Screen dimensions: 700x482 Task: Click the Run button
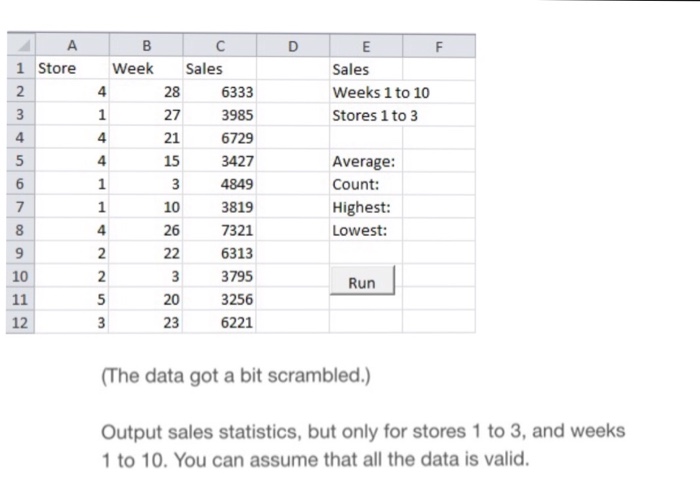point(362,281)
